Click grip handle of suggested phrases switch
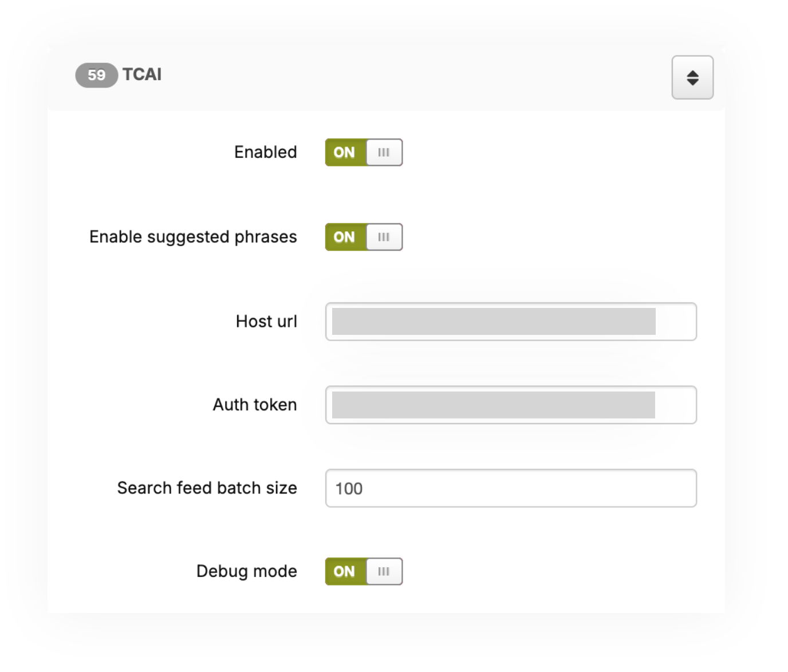The width and height of the screenshot is (788, 672). click(x=384, y=237)
